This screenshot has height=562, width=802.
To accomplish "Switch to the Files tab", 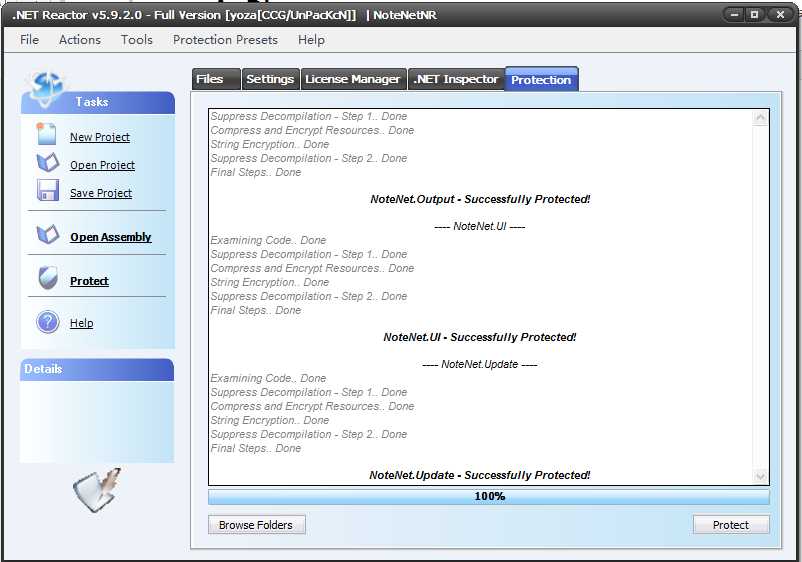I will pyautogui.click(x=216, y=79).
